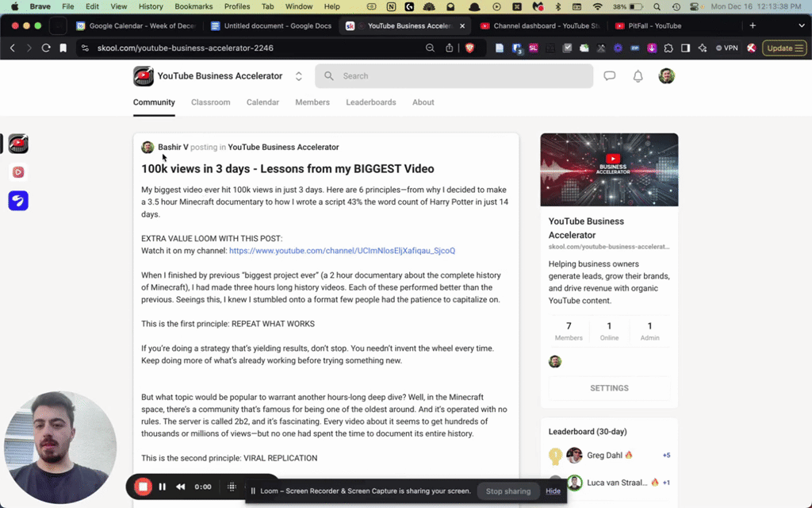
Task: Click the SETTINGS button in the community panel
Action: [x=609, y=388]
